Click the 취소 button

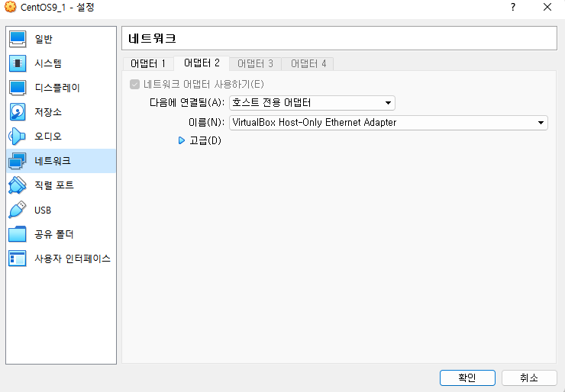(x=529, y=378)
